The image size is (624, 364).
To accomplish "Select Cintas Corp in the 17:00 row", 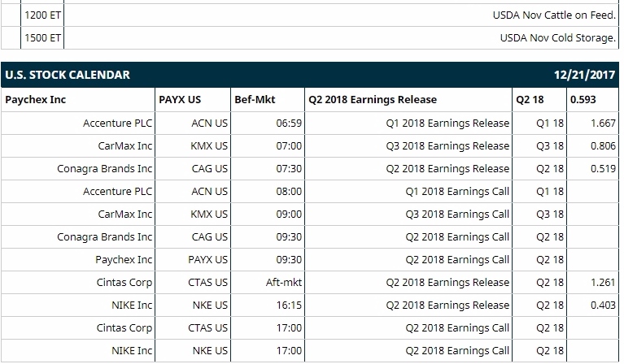I will click(124, 327).
